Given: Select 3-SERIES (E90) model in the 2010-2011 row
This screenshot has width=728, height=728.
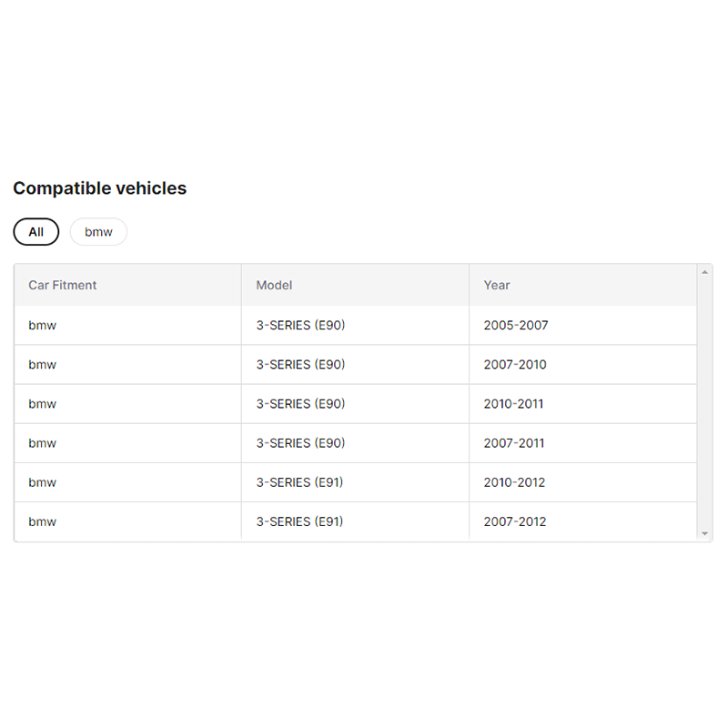Looking at the screenshot, I should pyautogui.click(x=300, y=403).
